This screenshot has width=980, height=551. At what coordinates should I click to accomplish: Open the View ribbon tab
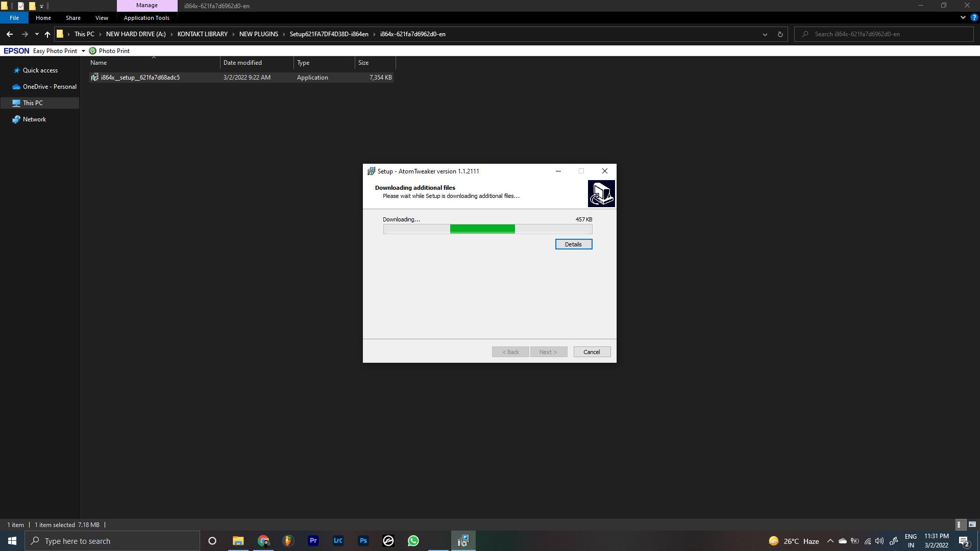pos(102,18)
